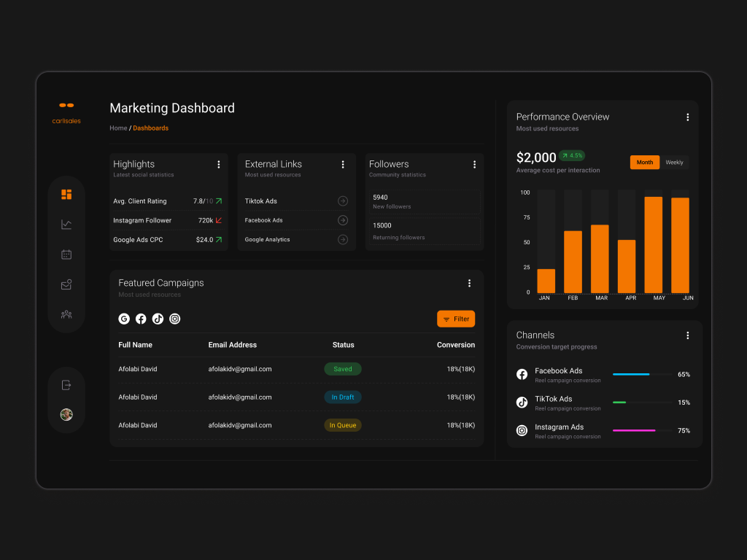Open the Performance Overview options menu
747x560 pixels.
tap(687, 117)
